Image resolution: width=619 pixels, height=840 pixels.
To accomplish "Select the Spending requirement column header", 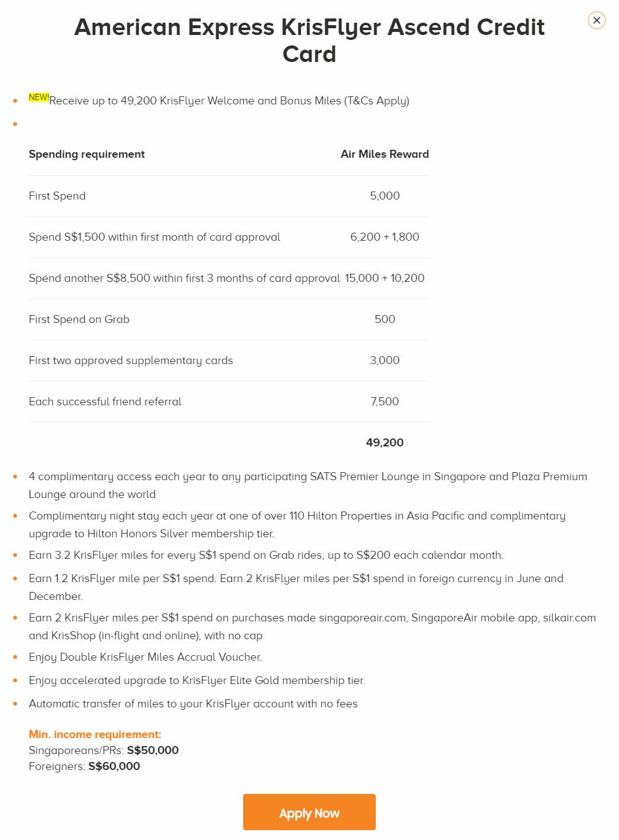I will (x=87, y=154).
